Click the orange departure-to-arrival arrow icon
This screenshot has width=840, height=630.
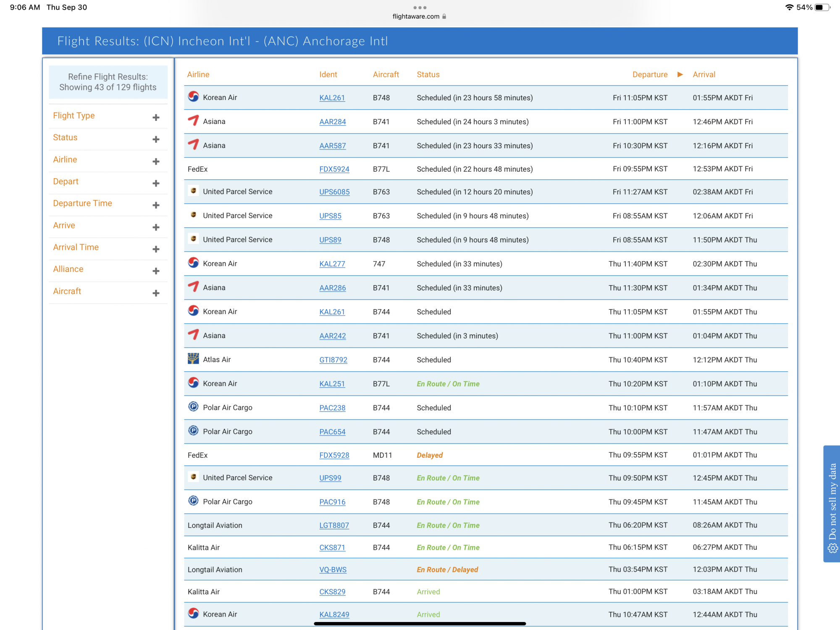pos(680,74)
